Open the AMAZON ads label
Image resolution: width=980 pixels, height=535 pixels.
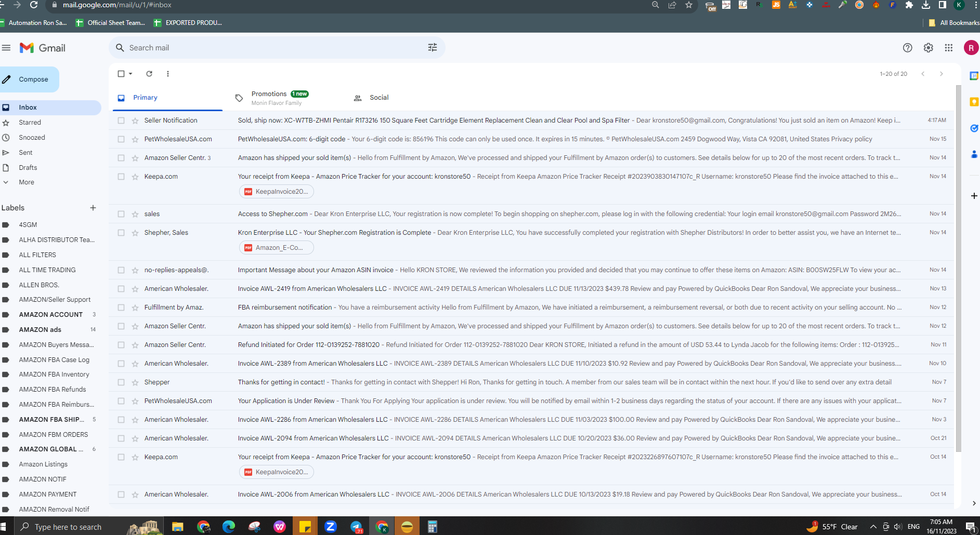click(50, 330)
